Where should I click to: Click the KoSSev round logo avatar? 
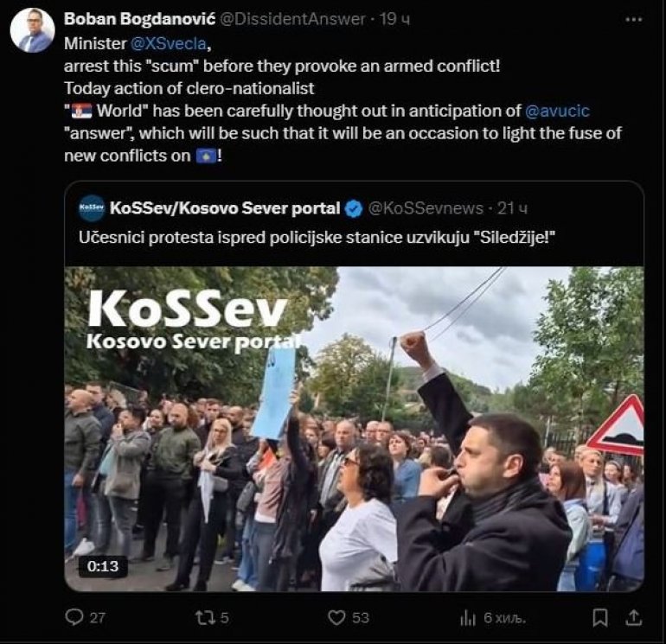point(92,208)
